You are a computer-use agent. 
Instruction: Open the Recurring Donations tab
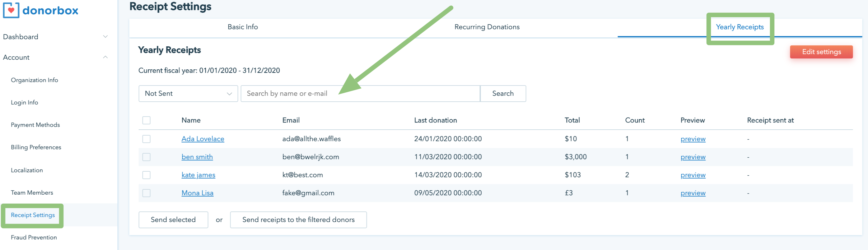point(487,27)
